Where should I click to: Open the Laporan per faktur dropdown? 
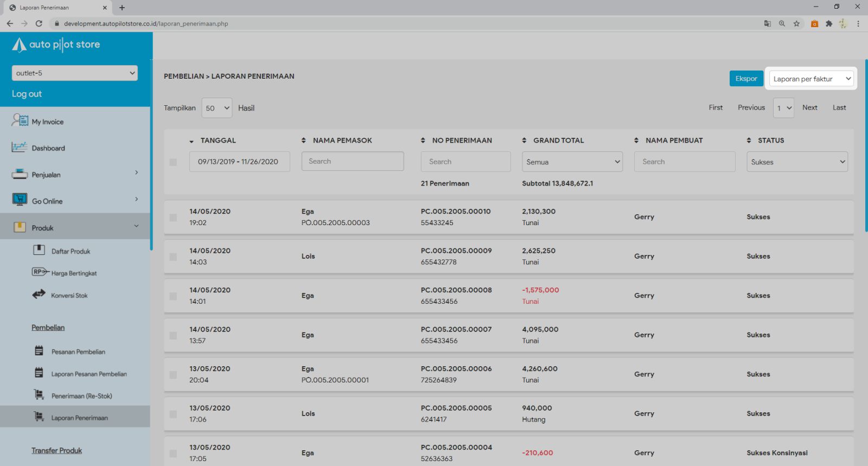coord(811,79)
